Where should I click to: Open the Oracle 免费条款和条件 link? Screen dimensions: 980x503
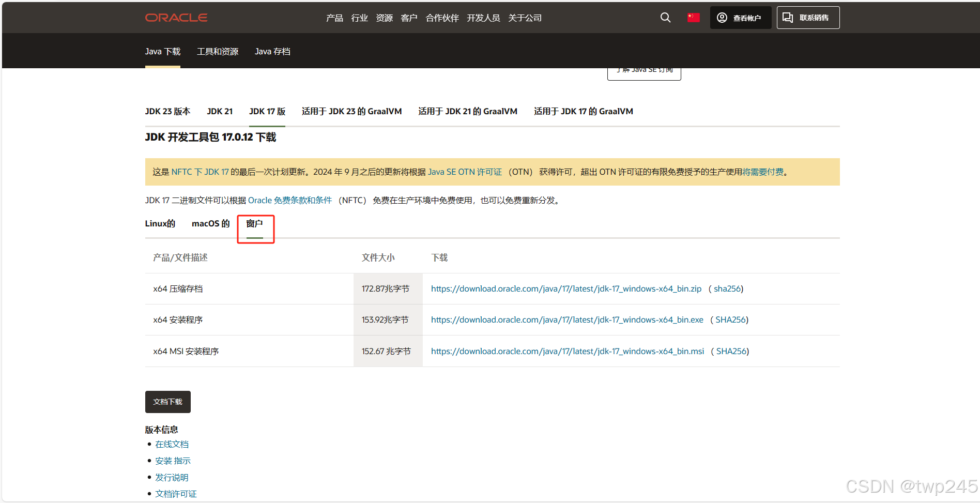(x=290, y=200)
